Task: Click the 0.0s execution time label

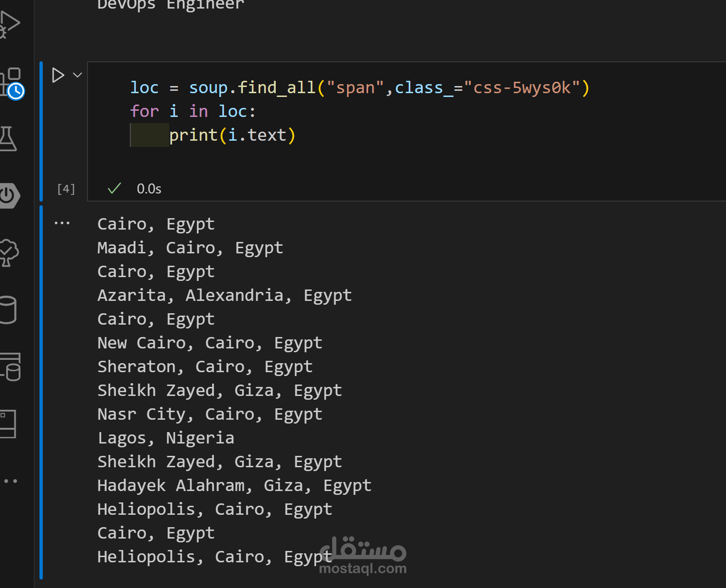Action: (149, 189)
